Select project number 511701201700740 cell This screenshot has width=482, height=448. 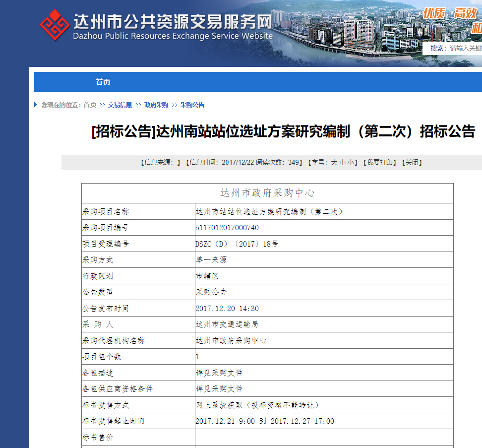coord(324,228)
